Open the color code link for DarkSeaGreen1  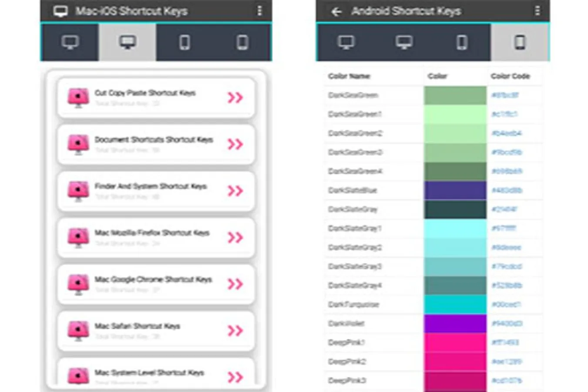pyautogui.click(x=504, y=114)
